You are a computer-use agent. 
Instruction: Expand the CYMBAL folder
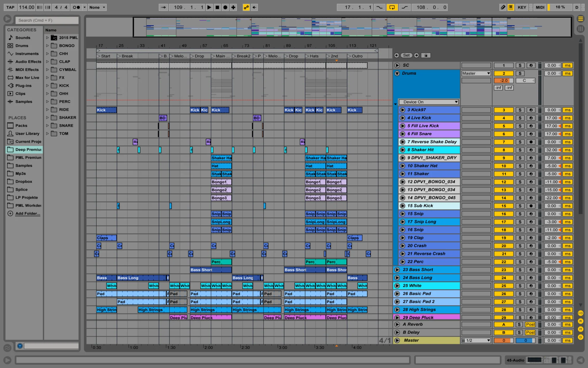(47, 70)
